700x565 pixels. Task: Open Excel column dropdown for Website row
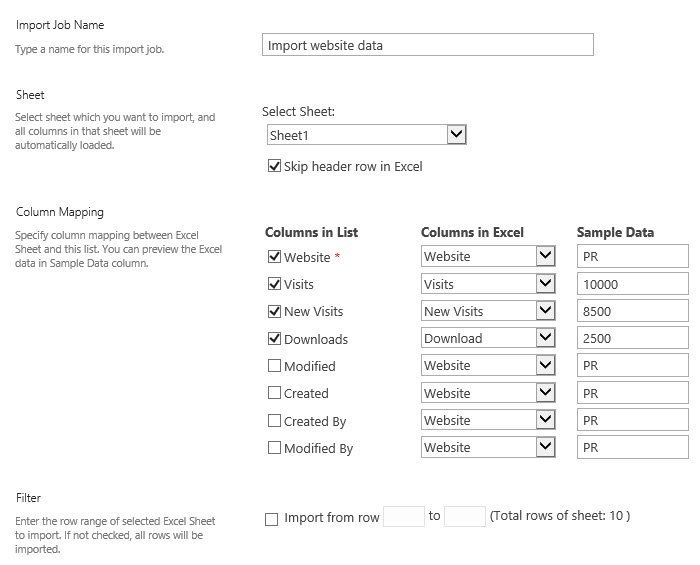tap(488, 257)
